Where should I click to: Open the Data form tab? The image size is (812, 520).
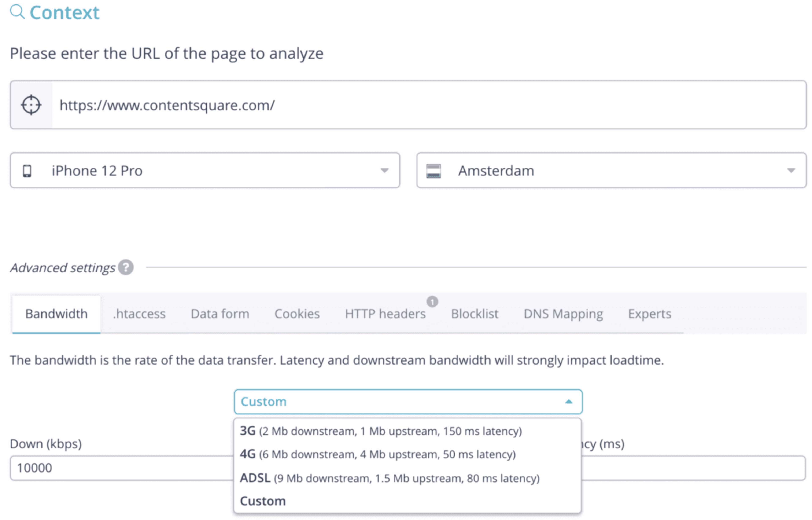[x=220, y=314]
